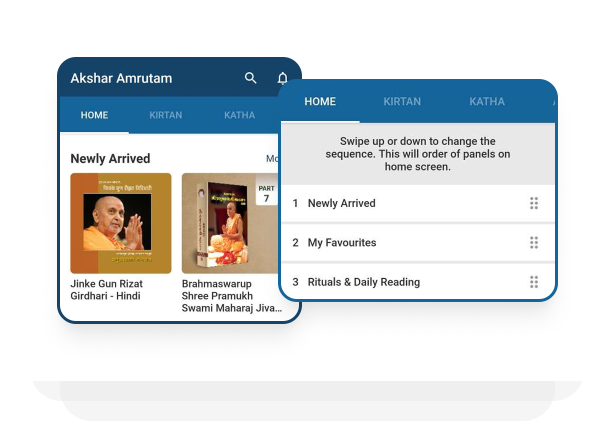Switch to KATHA tab under Akshar Amrutam title
615x421 pixels.
pyautogui.click(x=240, y=115)
